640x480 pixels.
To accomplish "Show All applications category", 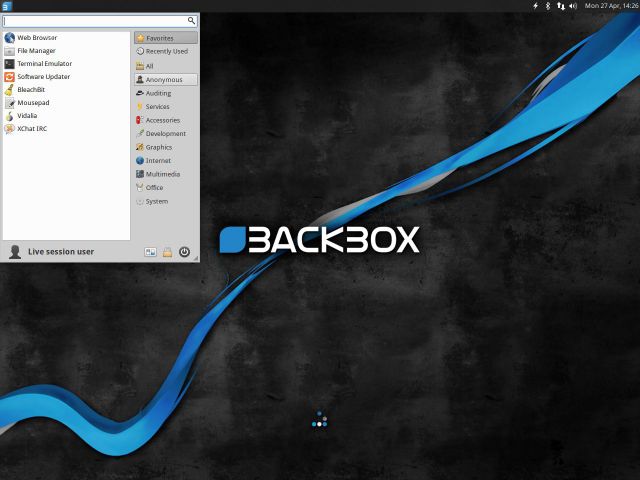I will click(x=166, y=66).
